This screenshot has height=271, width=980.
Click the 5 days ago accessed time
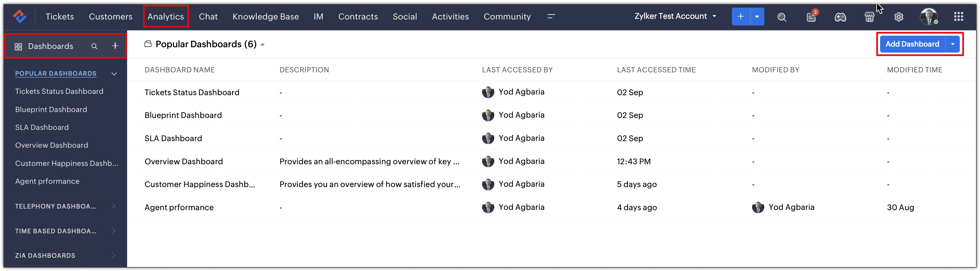[x=637, y=184]
